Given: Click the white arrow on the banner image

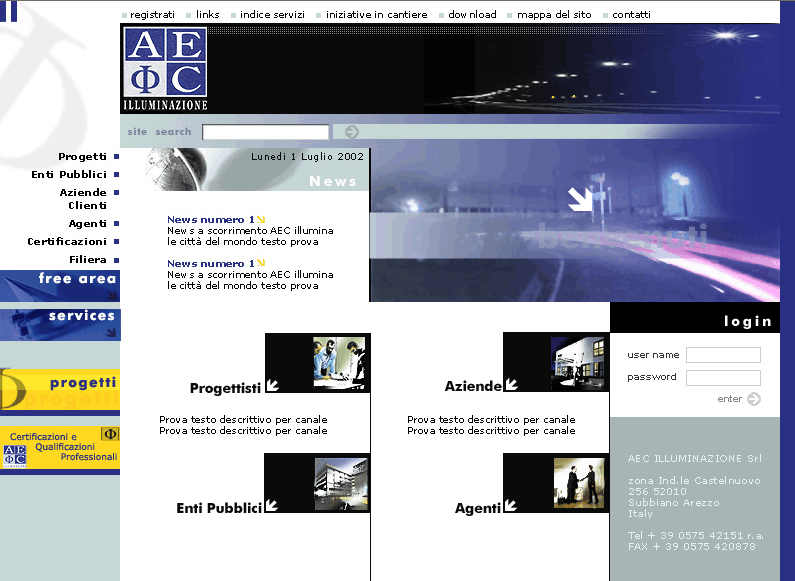Looking at the screenshot, I should pos(580,199).
